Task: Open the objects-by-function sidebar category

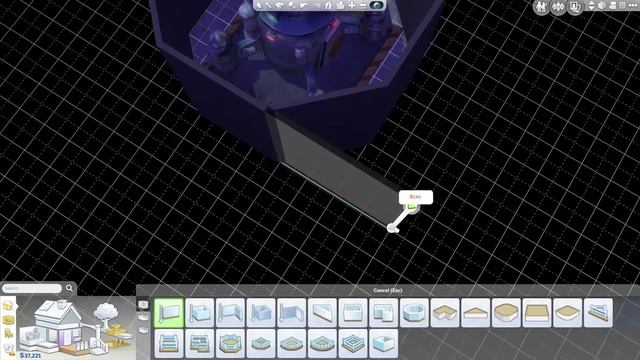Action: tap(8, 320)
